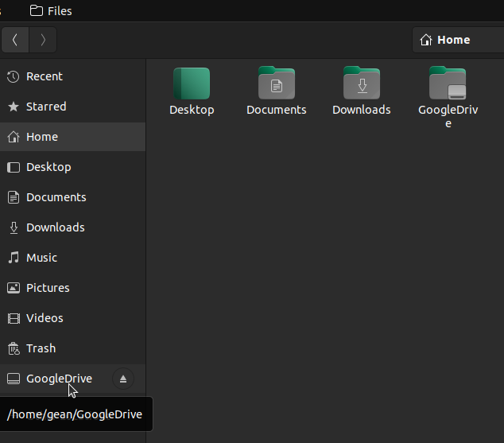Image resolution: width=504 pixels, height=443 pixels.
Task: Click the forward navigation arrow
Action: coord(43,40)
